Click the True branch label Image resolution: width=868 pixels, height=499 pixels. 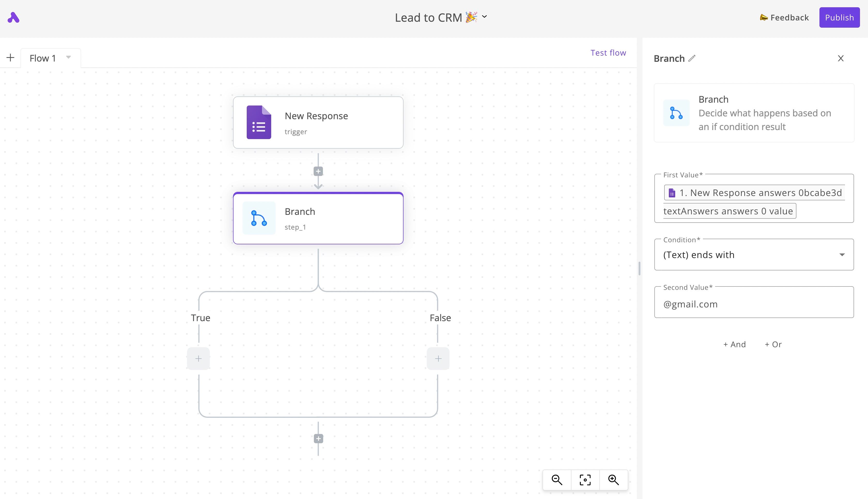point(201,318)
